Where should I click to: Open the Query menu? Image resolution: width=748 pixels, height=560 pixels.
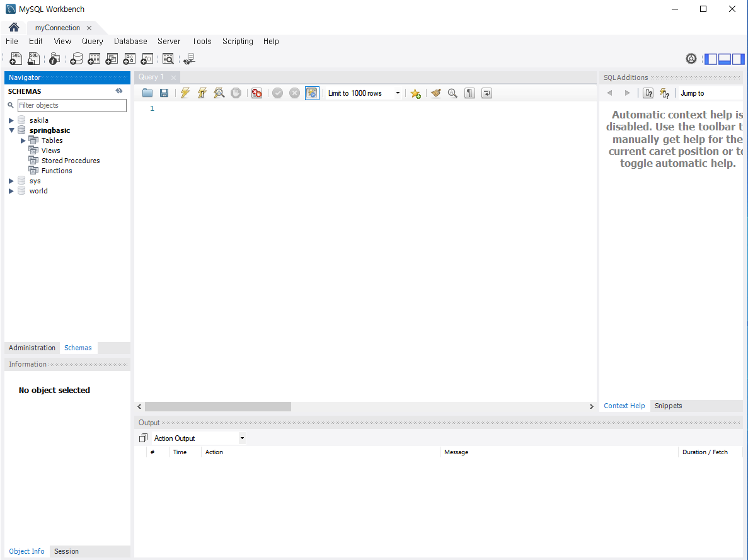(93, 42)
